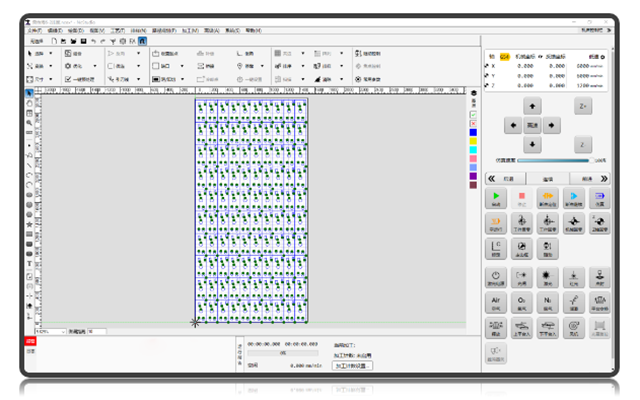Jog the laser head up arrow
This screenshot has height=400, width=640.
(x=533, y=105)
